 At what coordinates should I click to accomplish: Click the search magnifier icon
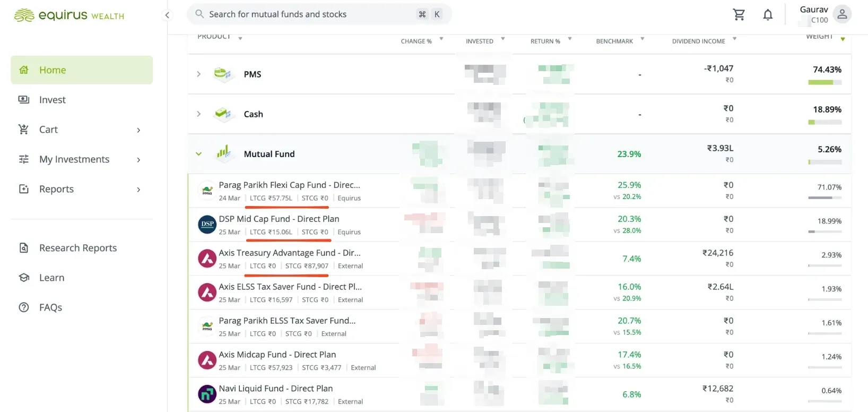click(199, 14)
